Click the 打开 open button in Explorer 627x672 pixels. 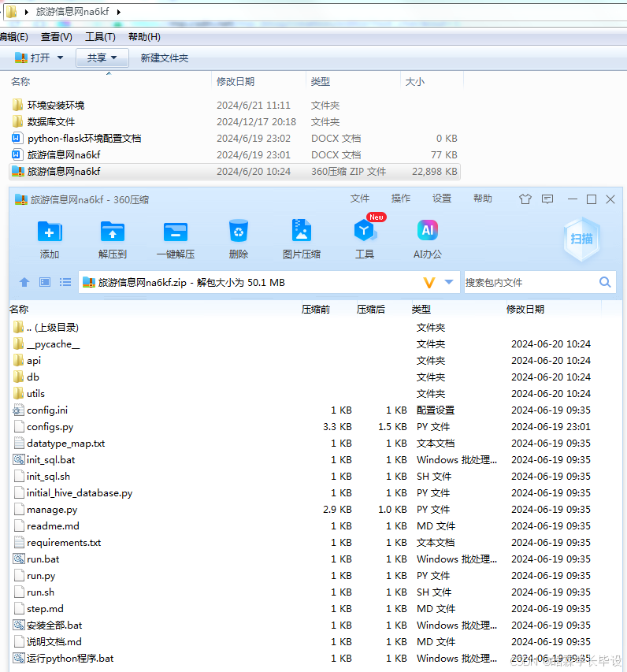tap(32, 58)
